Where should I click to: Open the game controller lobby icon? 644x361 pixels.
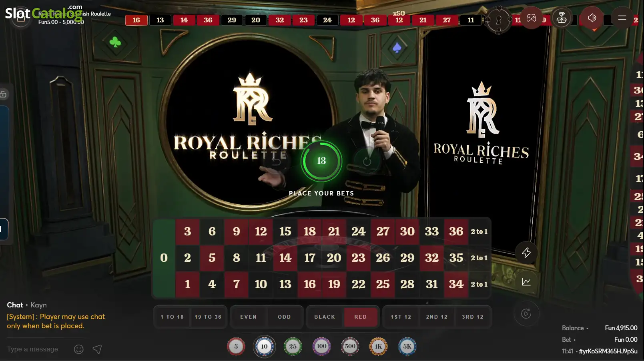[531, 18]
